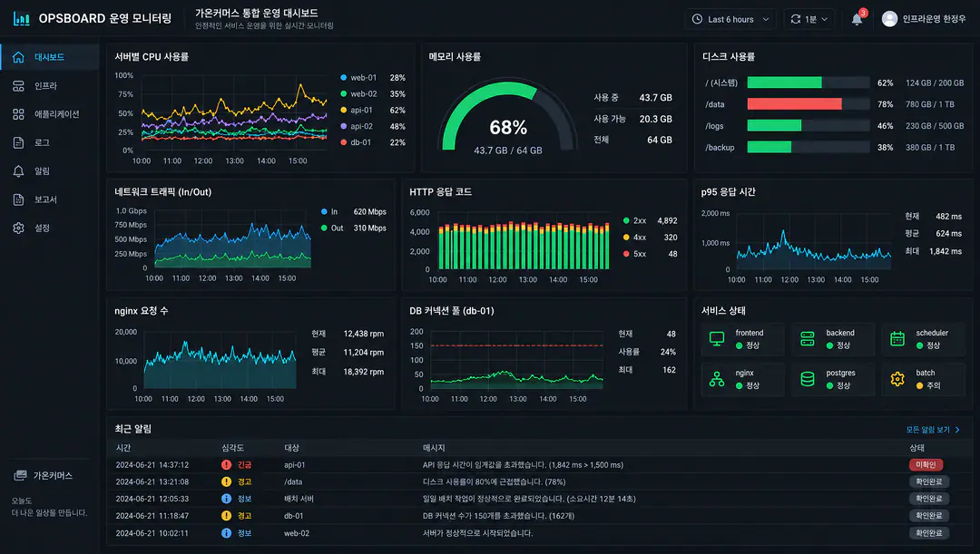Click 확인완료 badge on the db-01 alert

pyautogui.click(x=929, y=516)
